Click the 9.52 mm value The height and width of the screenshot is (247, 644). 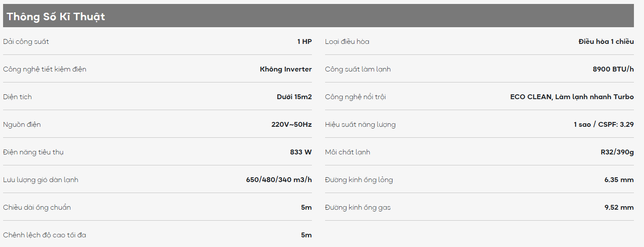(619, 208)
